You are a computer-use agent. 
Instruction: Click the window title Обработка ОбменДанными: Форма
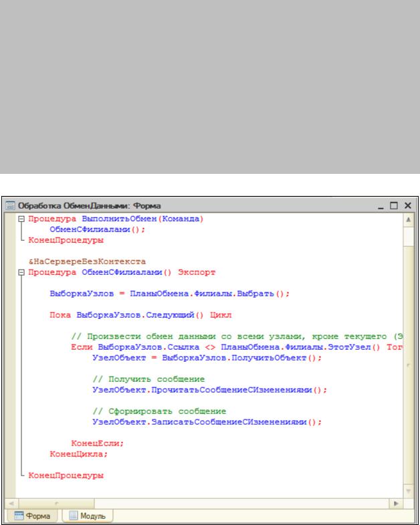click(90, 205)
